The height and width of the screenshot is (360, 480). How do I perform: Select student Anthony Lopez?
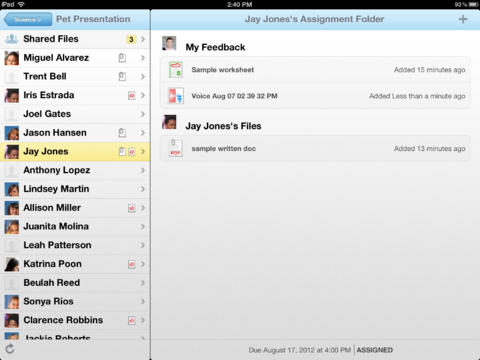click(75, 170)
